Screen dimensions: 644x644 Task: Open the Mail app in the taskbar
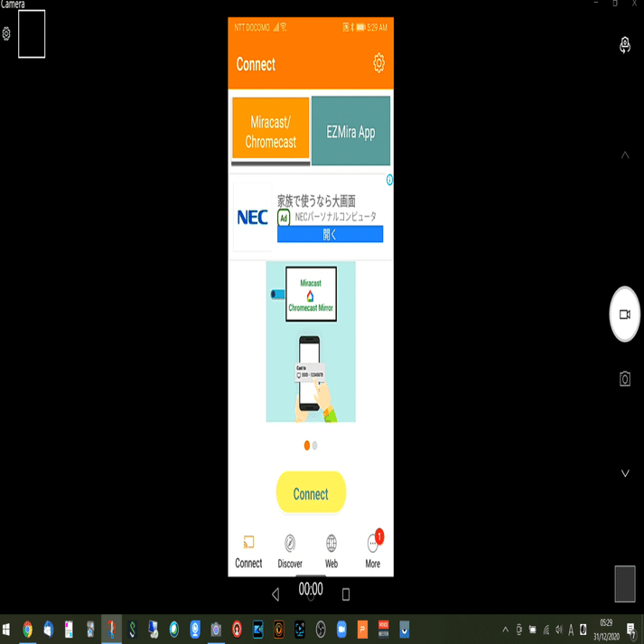tap(49, 630)
